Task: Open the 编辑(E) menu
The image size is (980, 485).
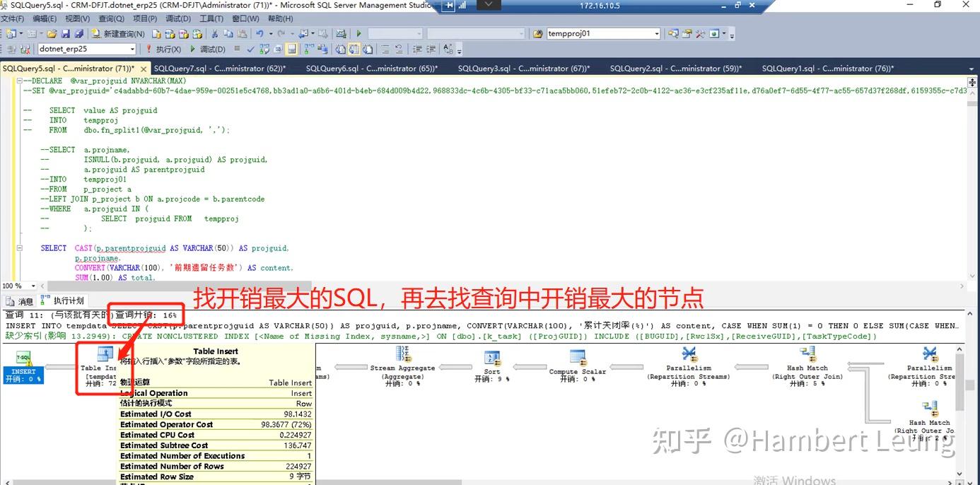Action: tap(45, 18)
